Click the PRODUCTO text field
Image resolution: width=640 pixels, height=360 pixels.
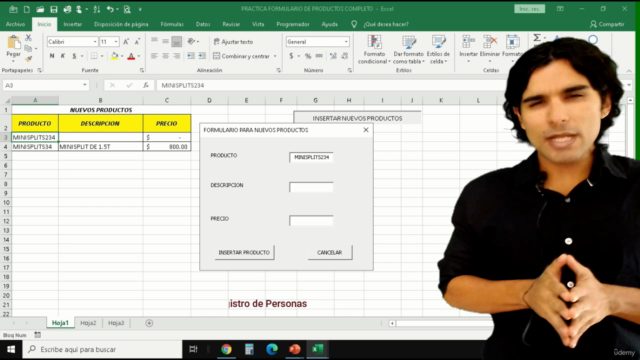311,157
